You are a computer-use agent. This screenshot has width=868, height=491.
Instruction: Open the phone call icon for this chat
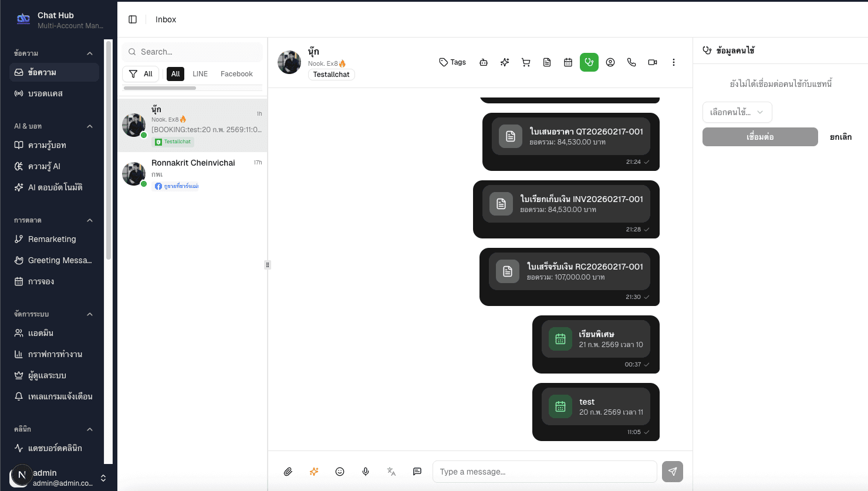[631, 62]
